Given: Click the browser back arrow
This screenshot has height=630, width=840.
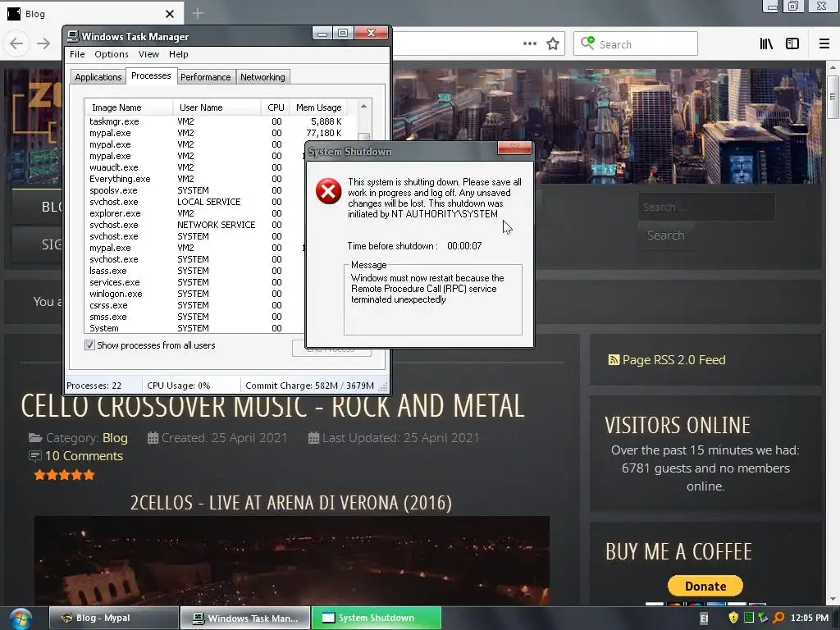Looking at the screenshot, I should coord(16,43).
